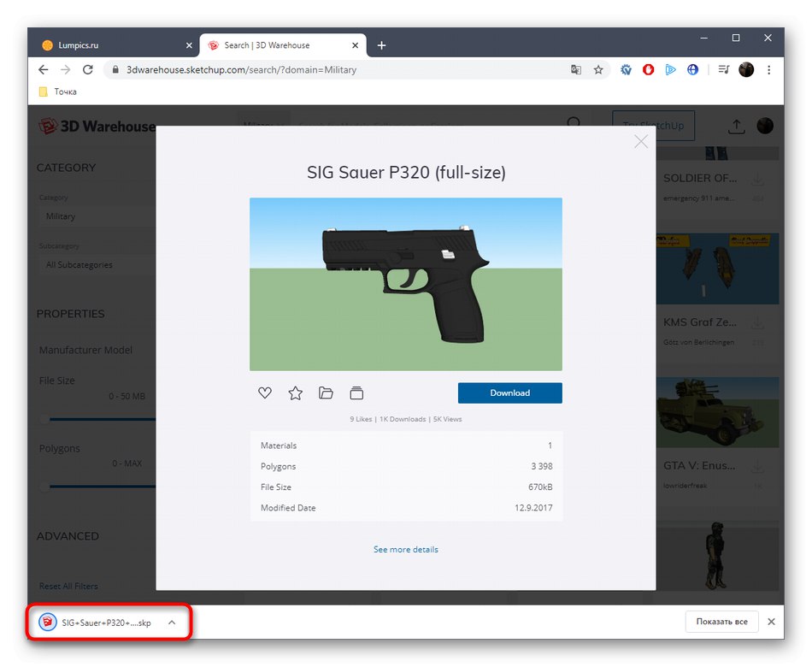The height and width of the screenshot is (667, 812).
Task: Click the lowriderfreak author name
Action: click(685, 486)
